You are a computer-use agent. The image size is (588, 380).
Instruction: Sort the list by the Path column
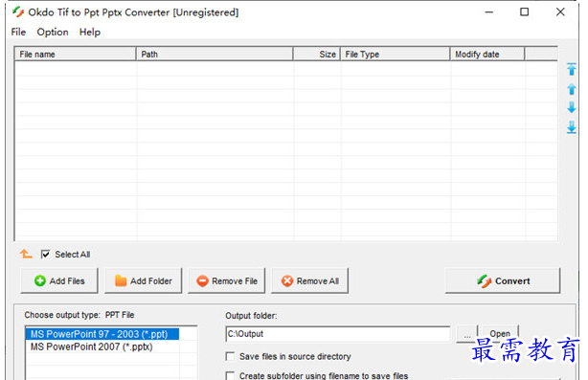coord(215,54)
